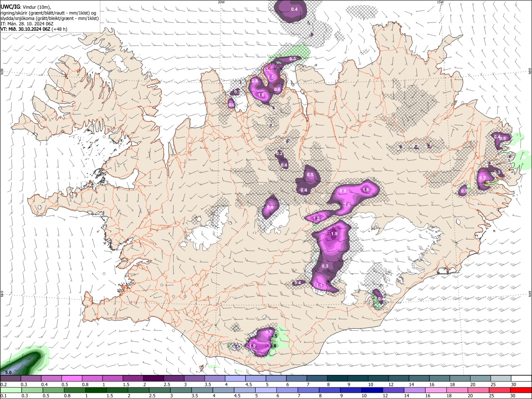
Task: Click the upper legend swatch labeled 0.8
Action: 92,379
